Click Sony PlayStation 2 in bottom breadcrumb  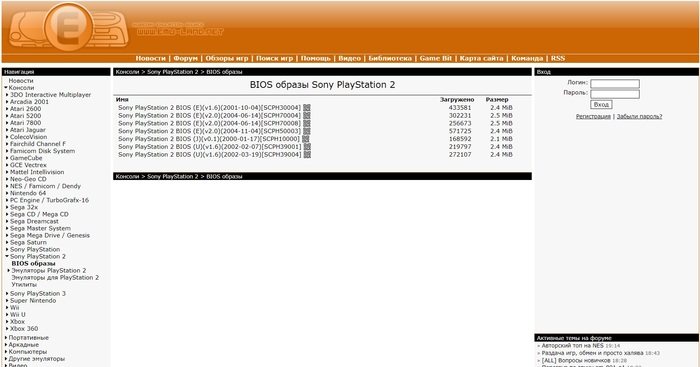pos(173,177)
